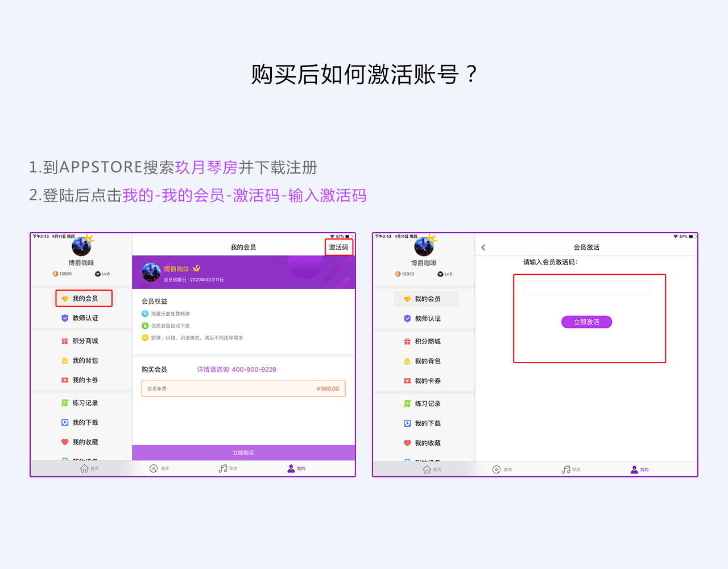Select the 会员年费 ¥980.00 option
The width and height of the screenshot is (728, 569).
coord(243,389)
